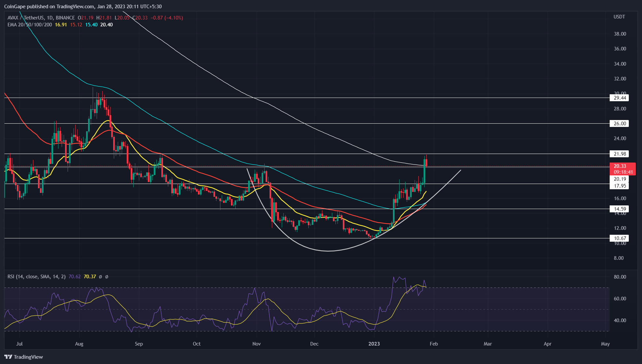Click the May label on time axis
642x364 pixels.
[x=605, y=344]
